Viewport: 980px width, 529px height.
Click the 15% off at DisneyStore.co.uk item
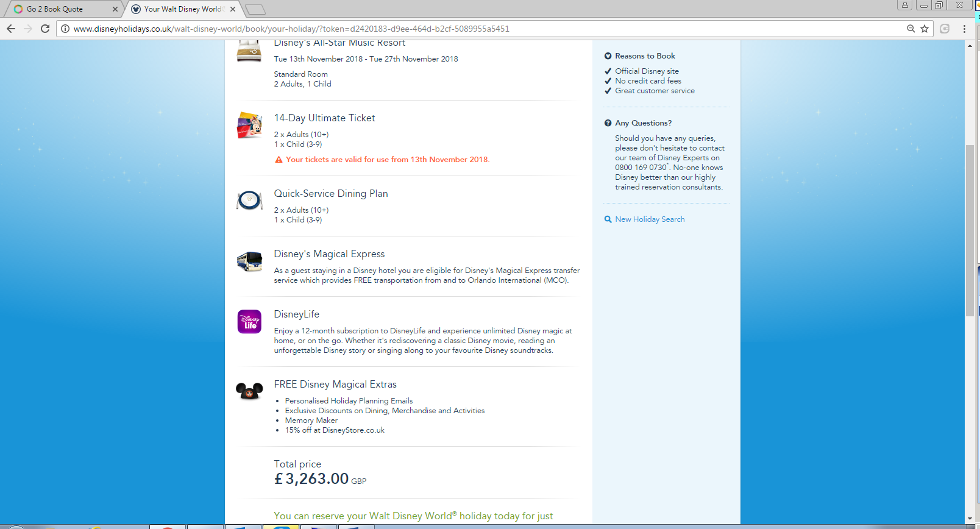point(335,430)
